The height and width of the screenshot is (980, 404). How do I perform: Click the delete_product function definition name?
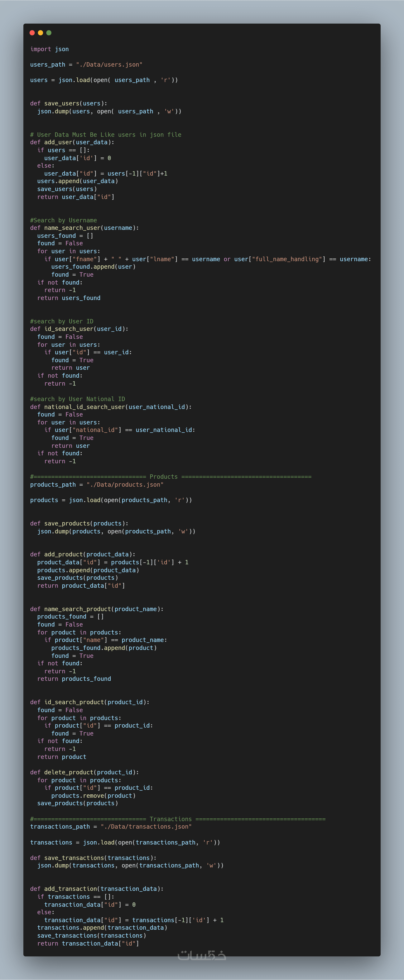pyautogui.click(x=68, y=772)
